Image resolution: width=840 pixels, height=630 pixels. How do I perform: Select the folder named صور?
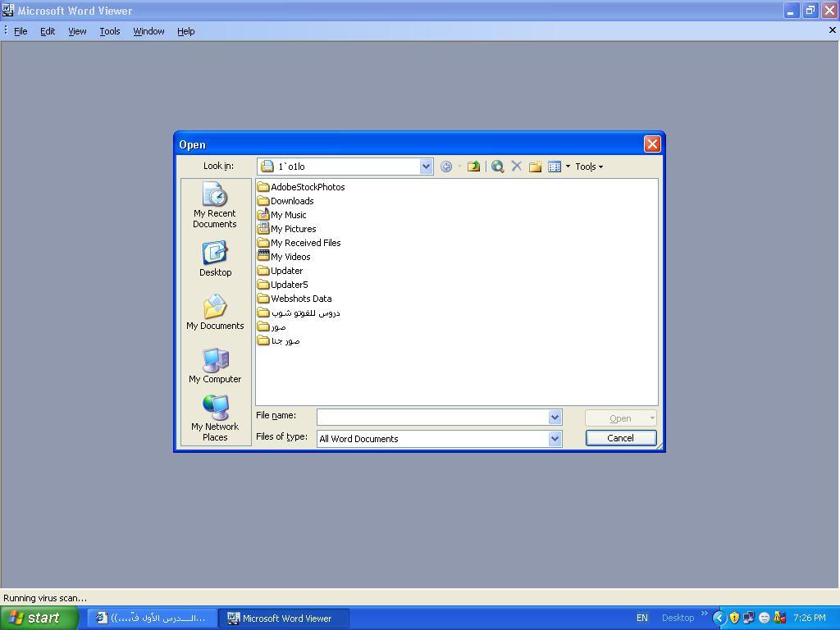pos(272,326)
